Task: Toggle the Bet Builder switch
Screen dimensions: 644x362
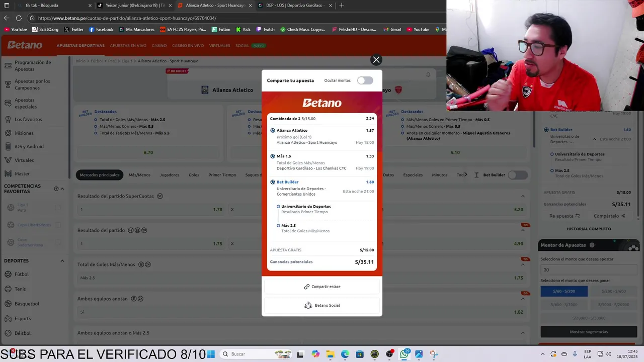Action: 518,175
